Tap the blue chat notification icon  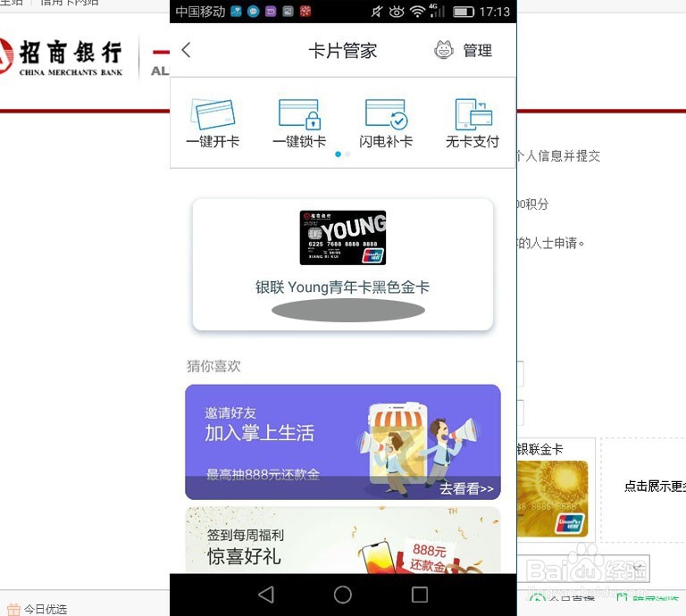click(x=254, y=12)
